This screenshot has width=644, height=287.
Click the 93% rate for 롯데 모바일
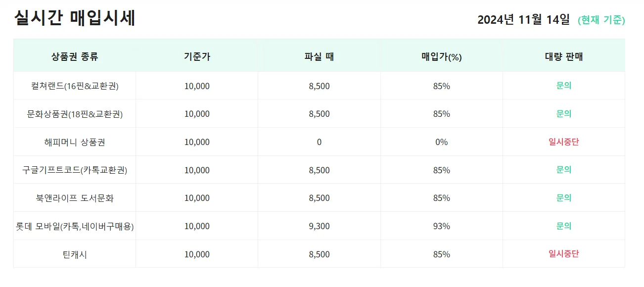click(441, 227)
